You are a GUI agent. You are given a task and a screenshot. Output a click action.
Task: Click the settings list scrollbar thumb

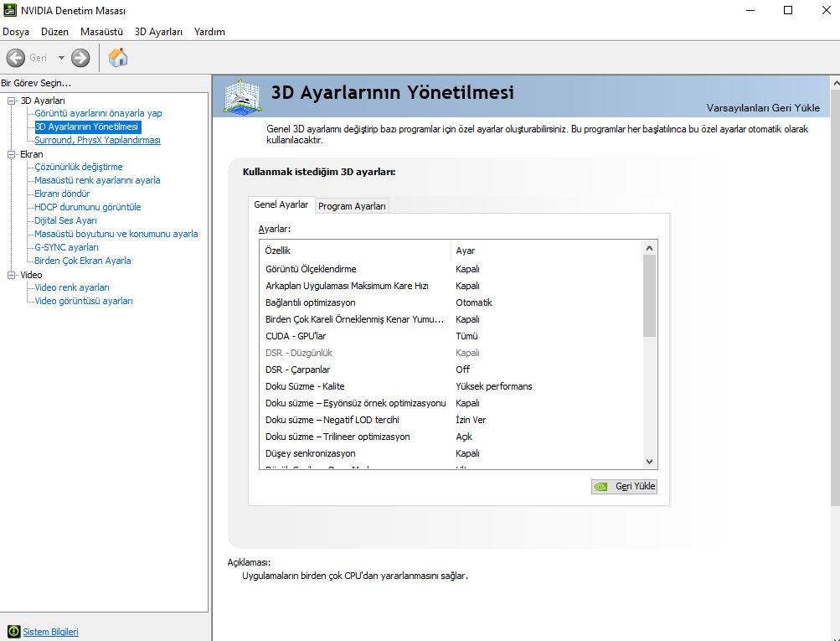coord(649,296)
